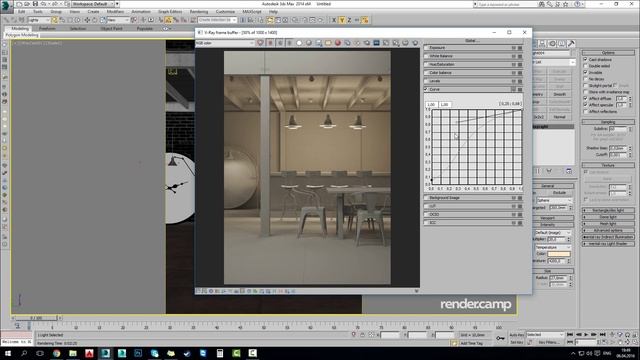Image resolution: width=640 pixels, height=360 pixels.
Task: Open the Workspace Default dropdown
Action: (x=94, y=4)
